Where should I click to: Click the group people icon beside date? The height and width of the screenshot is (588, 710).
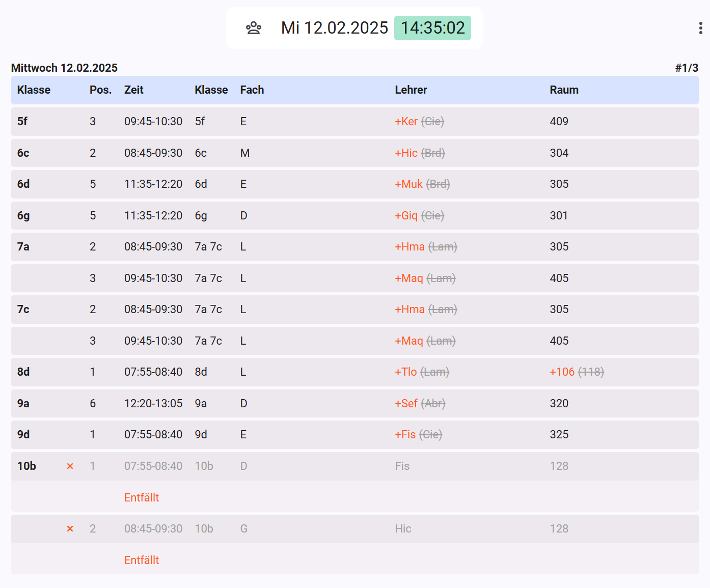point(254,28)
